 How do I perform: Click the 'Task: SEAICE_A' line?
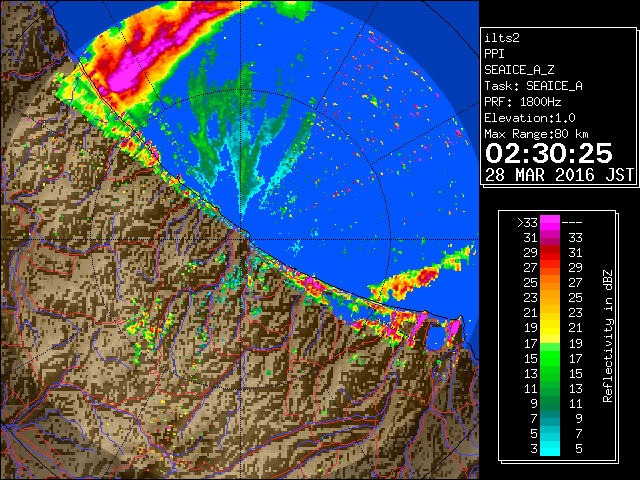[x=533, y=86]
